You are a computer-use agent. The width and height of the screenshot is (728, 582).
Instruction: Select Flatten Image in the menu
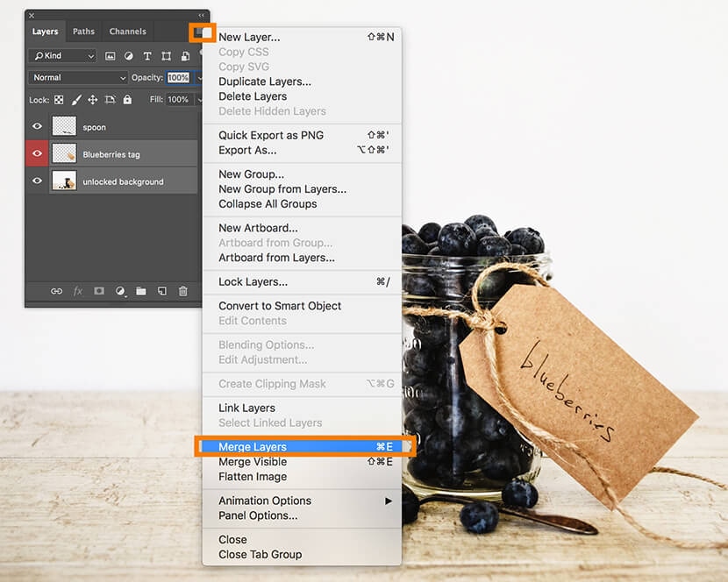(x=253, y=477)
